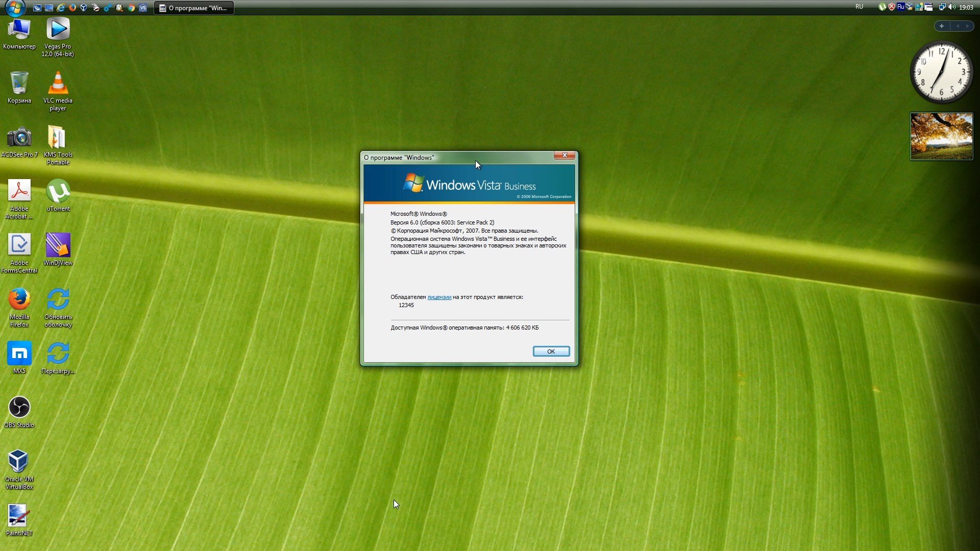Screen dimensions: 980x551
Task: Select the OBS Studio desktop shortcut
Action: click(19, 412)
